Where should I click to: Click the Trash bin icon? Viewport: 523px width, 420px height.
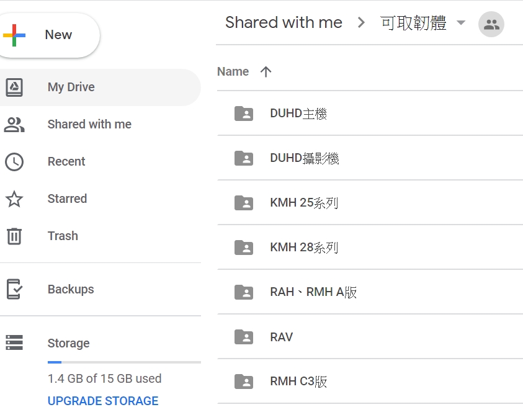14,236
